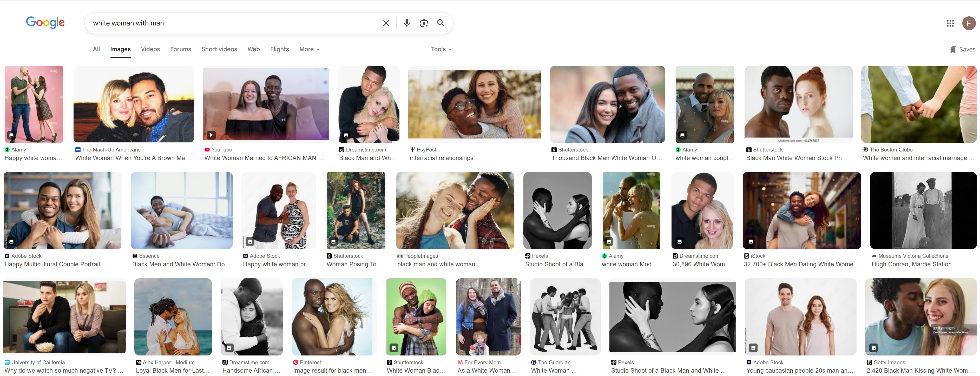Open Shutterstock 'Black Man White Woman Stock' image
Image resolution: width=980 pixels, height=376 pixels.
click(x=798, y=104)
